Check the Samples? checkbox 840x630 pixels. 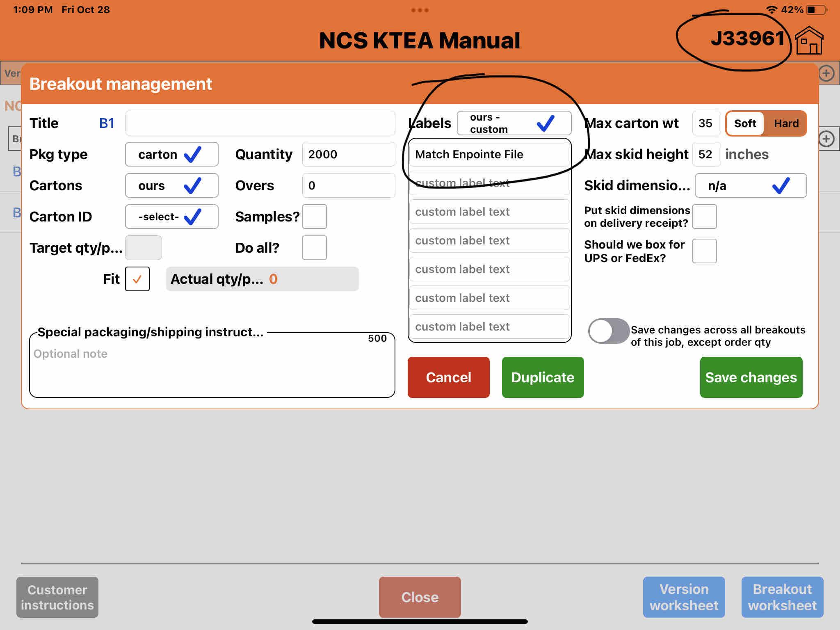[314, 217]
